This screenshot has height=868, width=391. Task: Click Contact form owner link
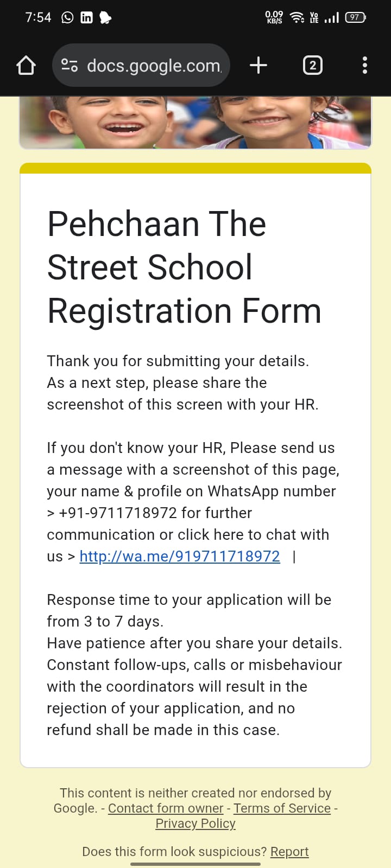click(x=166, y=808)
